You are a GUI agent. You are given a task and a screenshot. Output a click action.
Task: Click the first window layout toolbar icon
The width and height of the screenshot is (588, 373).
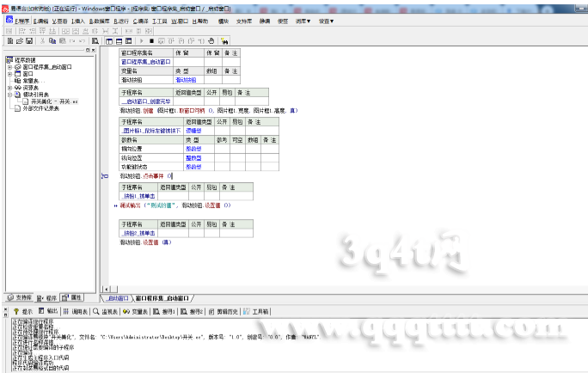[109, 41]
